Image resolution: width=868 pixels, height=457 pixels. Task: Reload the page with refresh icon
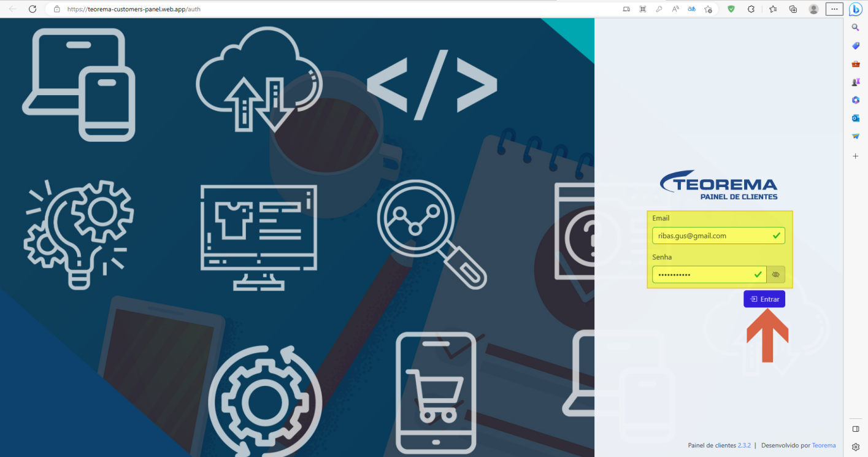coord(33,9)
